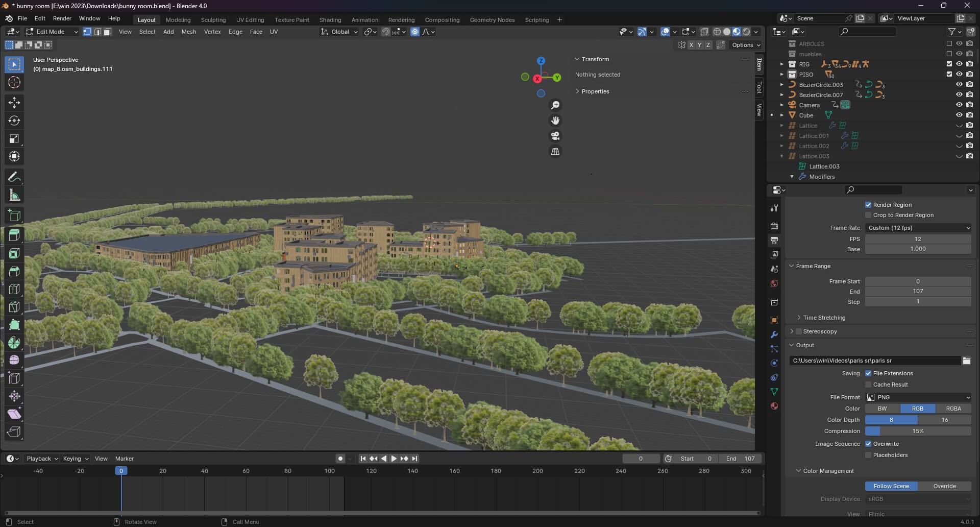
Task: Select the Spin tool
Action: 14,343
